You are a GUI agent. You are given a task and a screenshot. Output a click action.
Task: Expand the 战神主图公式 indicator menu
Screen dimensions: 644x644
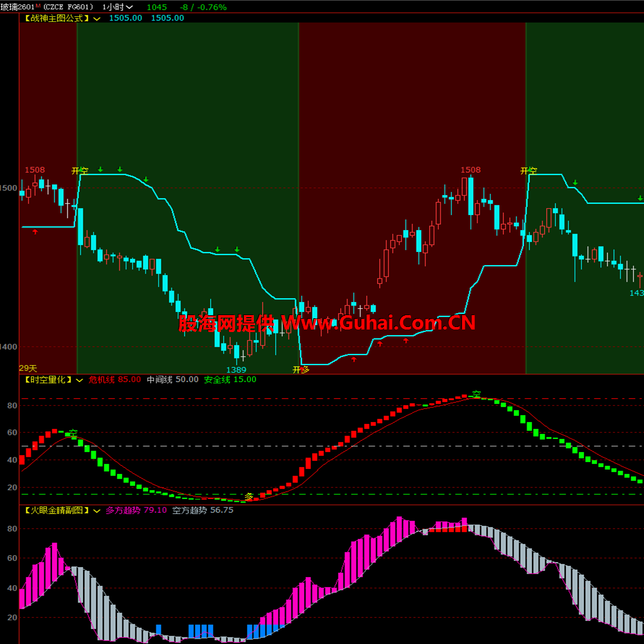click(x=97, y=18)
